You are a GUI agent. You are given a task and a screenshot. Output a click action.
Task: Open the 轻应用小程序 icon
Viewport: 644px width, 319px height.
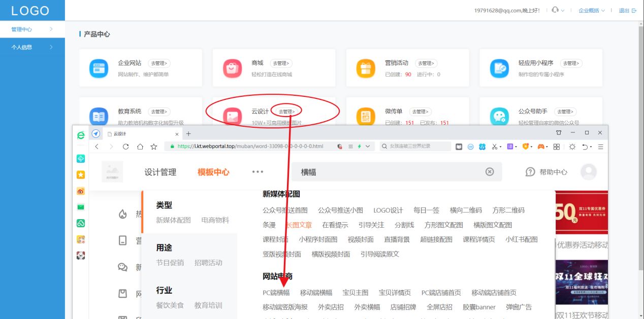[499, 68]
